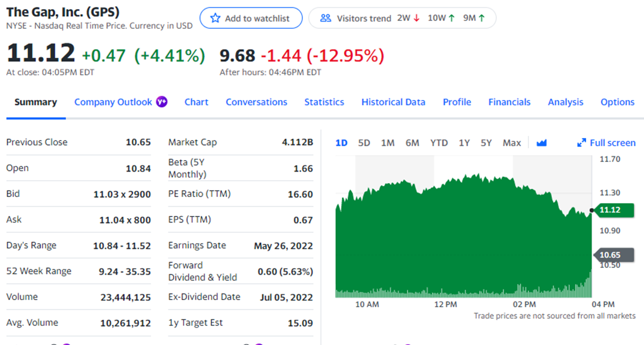
Task: Click Forward Dividend & Yield value 0.60 (5.63%)
Action: click(x=285, y=272)
